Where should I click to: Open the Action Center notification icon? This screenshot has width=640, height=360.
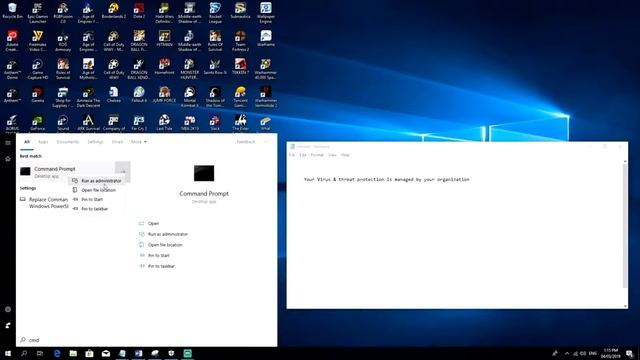[630, 353]
